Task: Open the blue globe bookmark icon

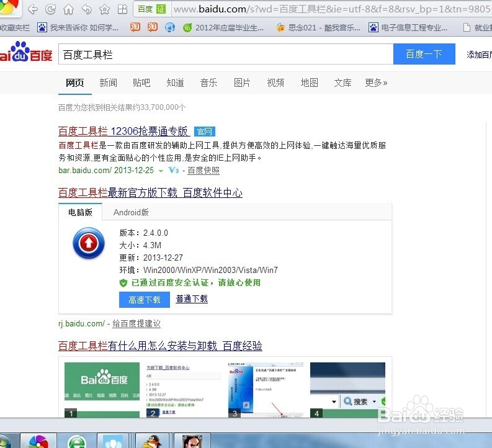Action: click(170, 27)
